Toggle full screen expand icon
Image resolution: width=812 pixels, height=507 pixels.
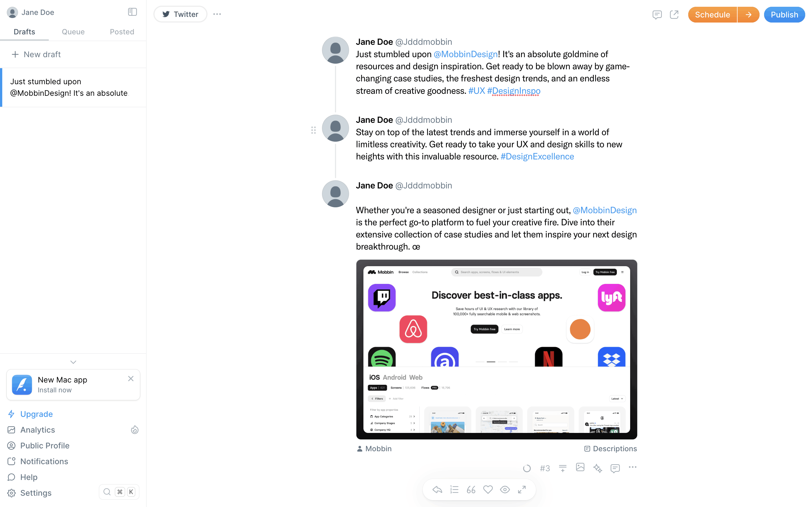point(522,490)
